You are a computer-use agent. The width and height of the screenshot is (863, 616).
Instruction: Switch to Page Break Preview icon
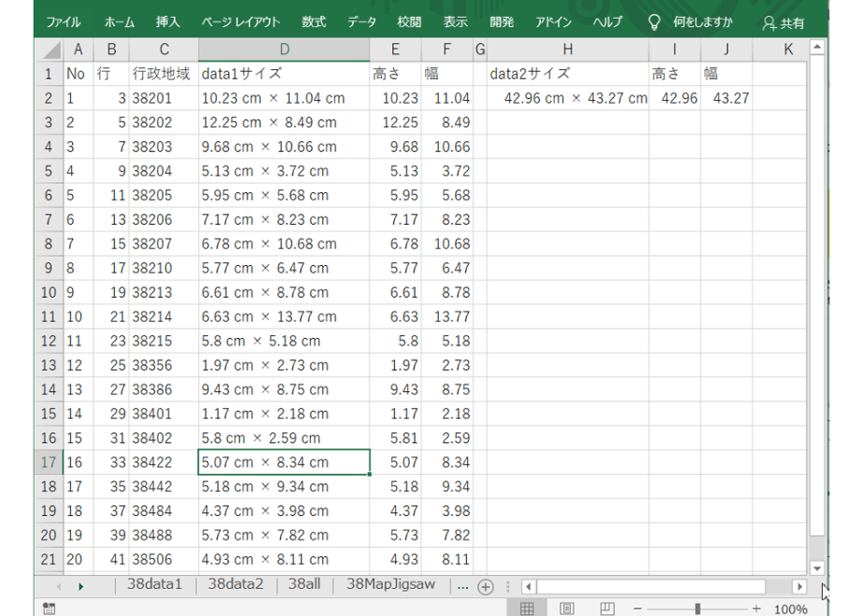click(607, 609)
